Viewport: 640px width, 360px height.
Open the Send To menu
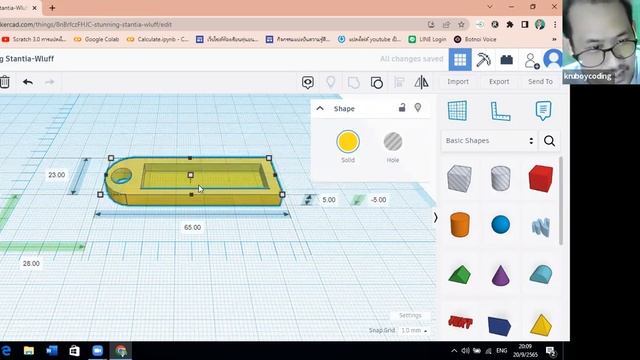click(540, 82)
